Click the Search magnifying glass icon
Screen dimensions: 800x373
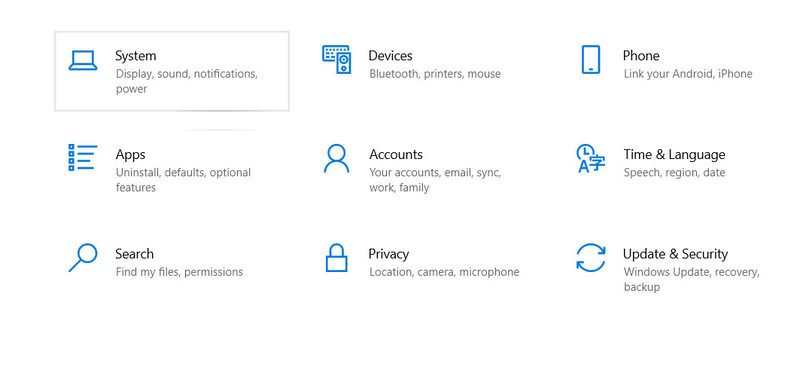(83, 257)
